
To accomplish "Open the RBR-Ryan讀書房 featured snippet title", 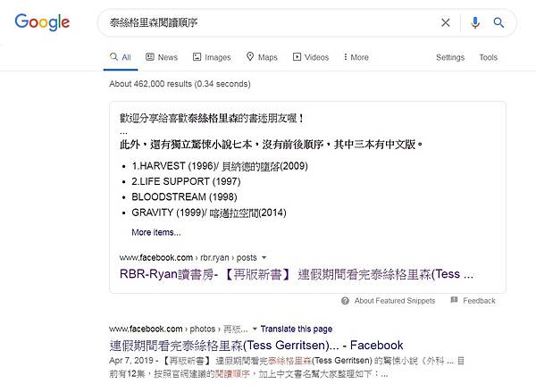I will click(297, 274).
